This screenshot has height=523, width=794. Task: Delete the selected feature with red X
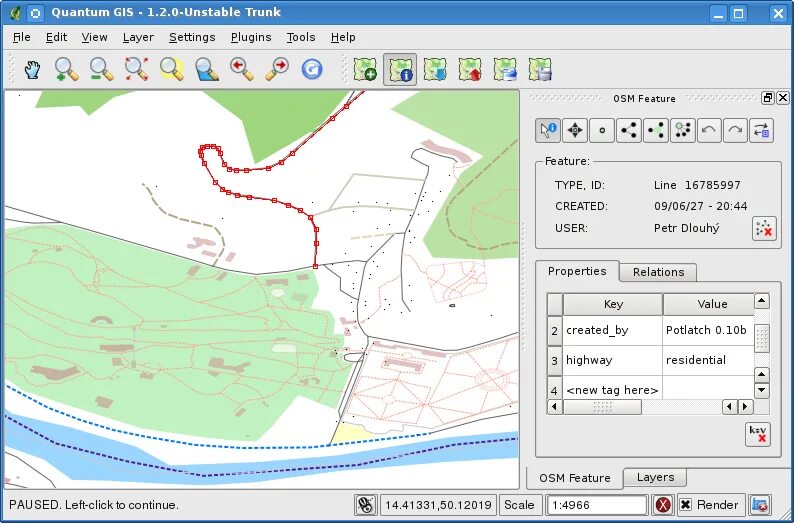pyautogui.click(x=764, y=228)
